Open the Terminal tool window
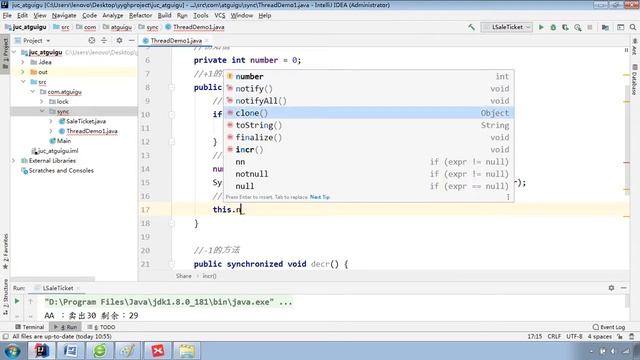 pyautogui.click(x=29, y=327)
